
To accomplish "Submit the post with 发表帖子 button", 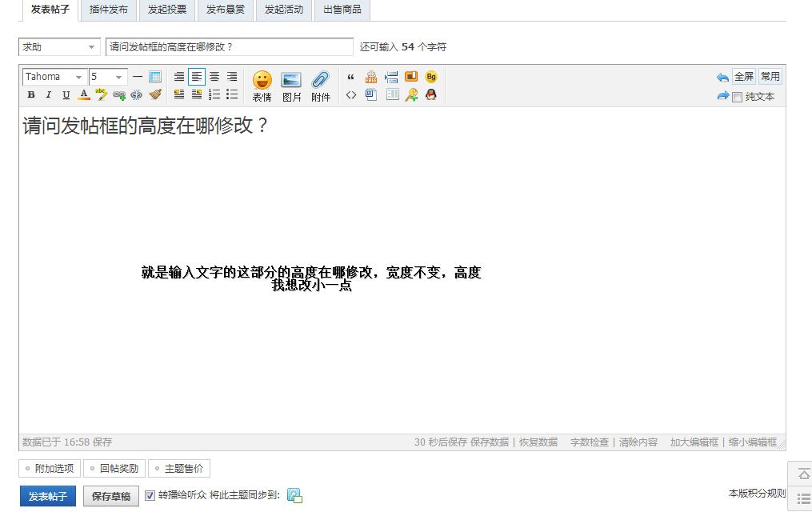I will click(x=46, y=495).
